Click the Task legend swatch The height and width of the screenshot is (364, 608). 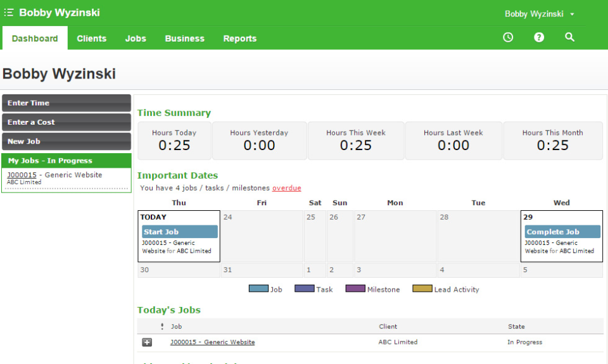305,289
